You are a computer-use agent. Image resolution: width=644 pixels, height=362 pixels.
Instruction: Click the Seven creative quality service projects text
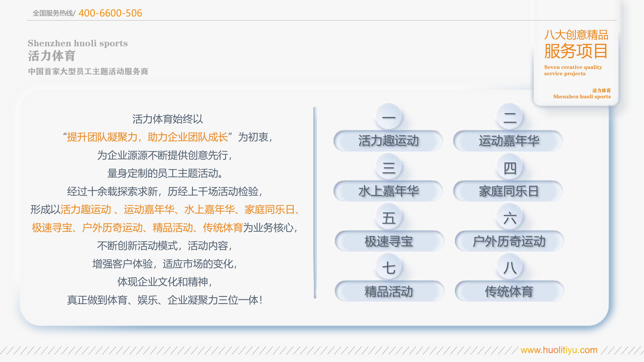pos(573,70)
